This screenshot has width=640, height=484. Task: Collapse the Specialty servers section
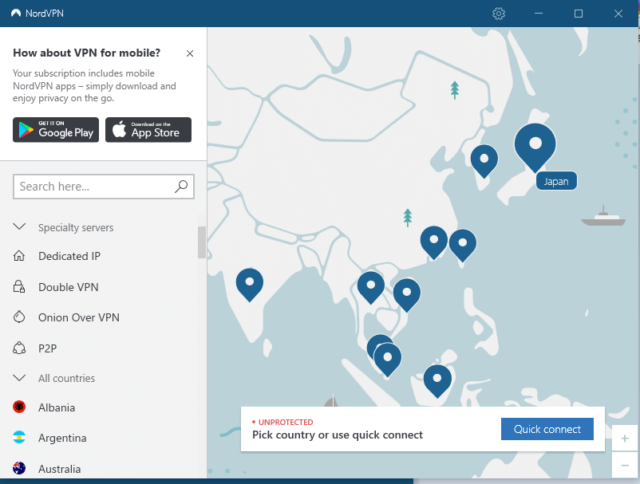(19, 227)
